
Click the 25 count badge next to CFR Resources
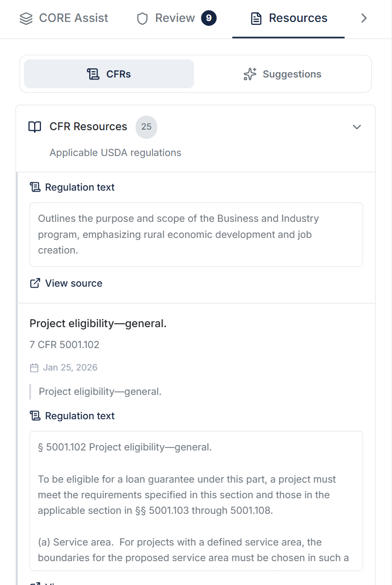click(x=146, y=127)
